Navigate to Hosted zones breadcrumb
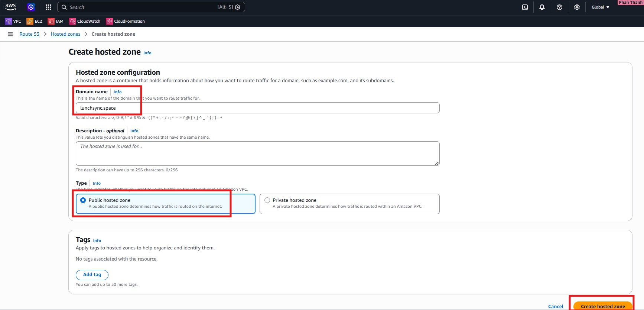 pyautogui.click(x=65, y=34)
